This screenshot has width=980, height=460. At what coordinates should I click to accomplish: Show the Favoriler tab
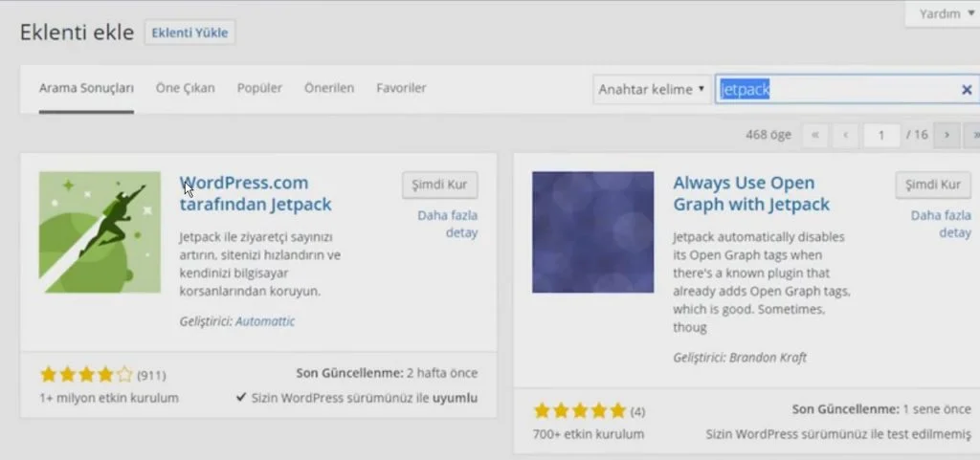[401, 88]
